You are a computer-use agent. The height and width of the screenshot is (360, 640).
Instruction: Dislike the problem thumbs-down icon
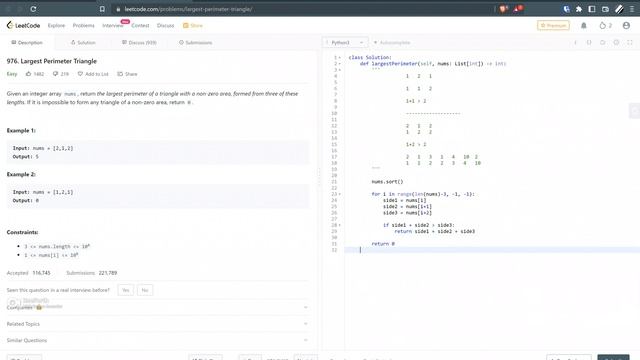[55, 74]
